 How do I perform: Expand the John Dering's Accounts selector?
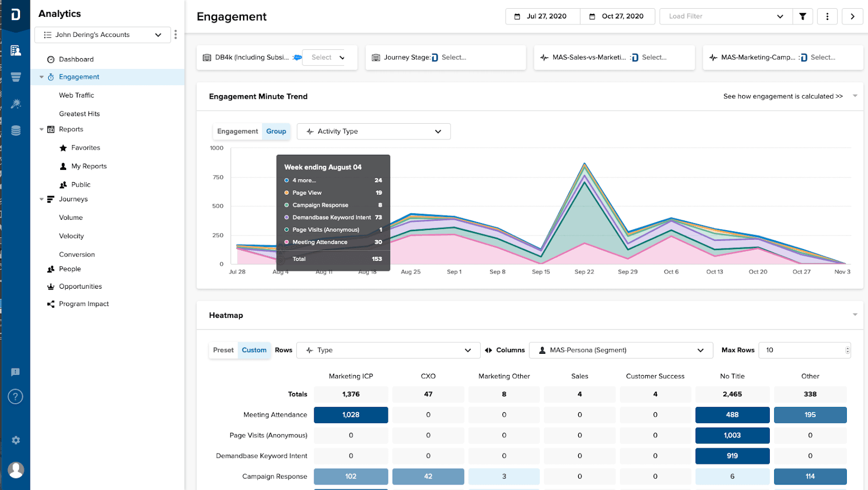click(103, 35)
